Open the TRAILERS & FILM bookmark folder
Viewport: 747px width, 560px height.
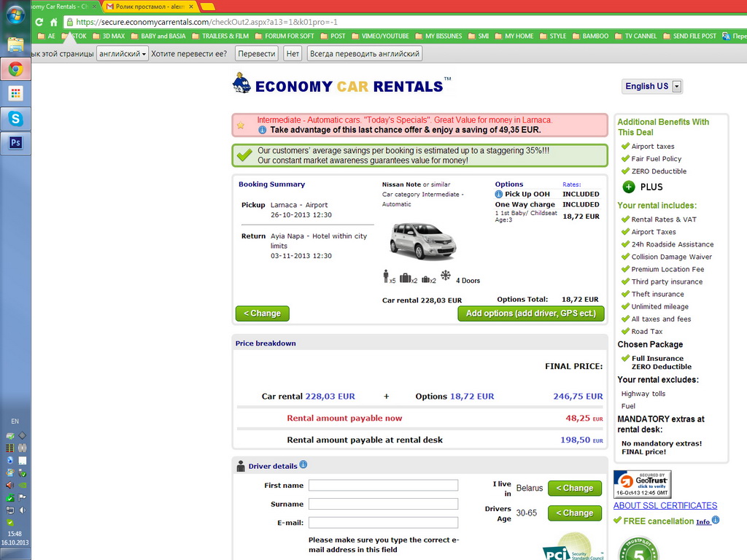(x=220, y=36)
